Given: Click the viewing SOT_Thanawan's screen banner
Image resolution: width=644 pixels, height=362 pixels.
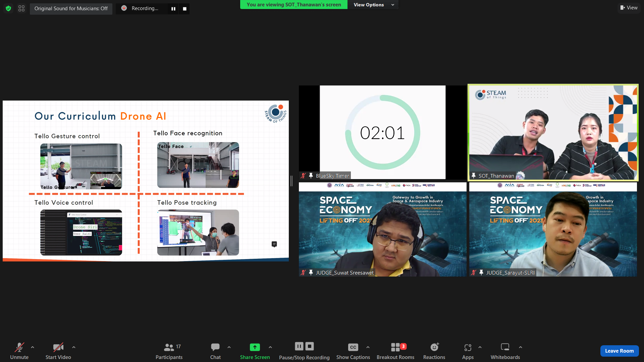Looking at the screenshot, I should [x=294, y=5].
